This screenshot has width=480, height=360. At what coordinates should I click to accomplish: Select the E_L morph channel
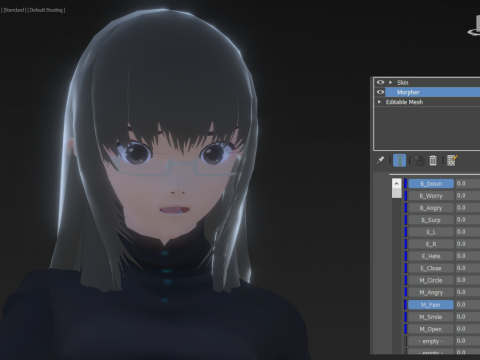[431, 232]
